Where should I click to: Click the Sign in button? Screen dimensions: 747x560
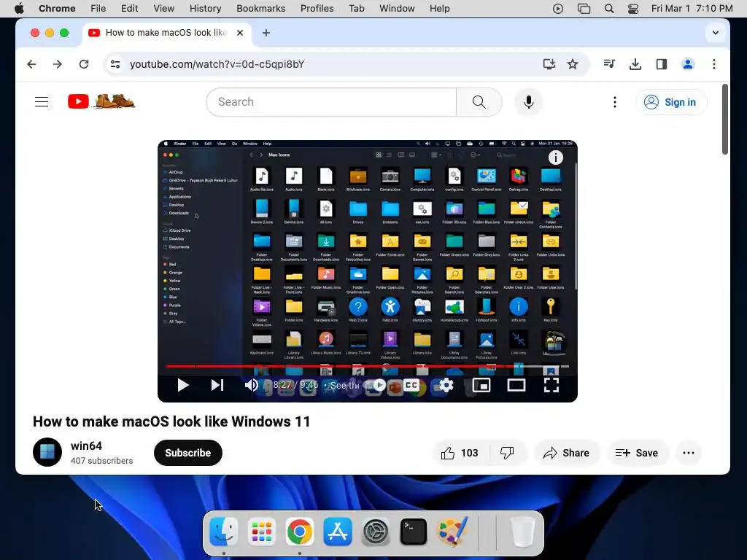click(x=671, y=102)
